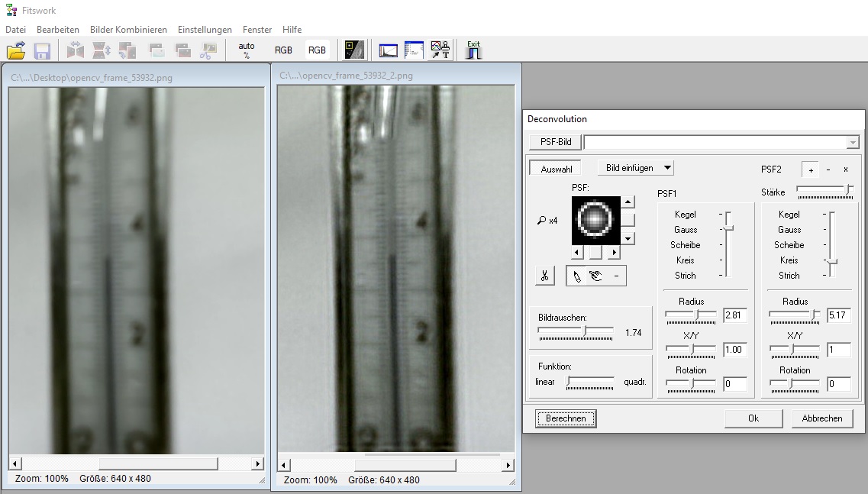Screen dimensions: 868x494
Task: Click the PSF preview thumbnail
Action: coord(595,220)
